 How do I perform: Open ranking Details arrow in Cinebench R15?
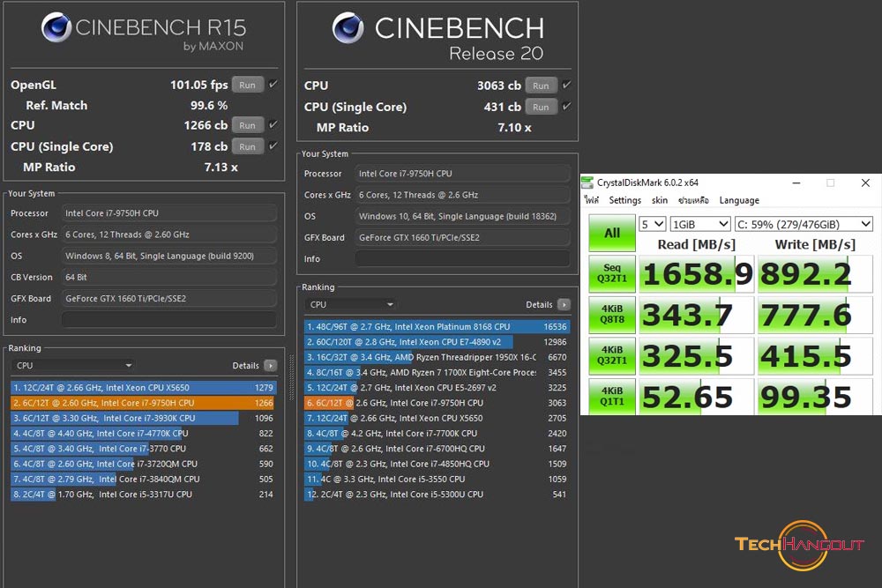pyautogui.click(x=271, y=365)
